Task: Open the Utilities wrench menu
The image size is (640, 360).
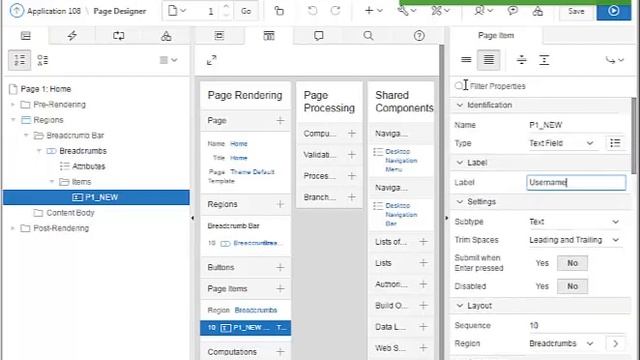Action: point(407,11)
